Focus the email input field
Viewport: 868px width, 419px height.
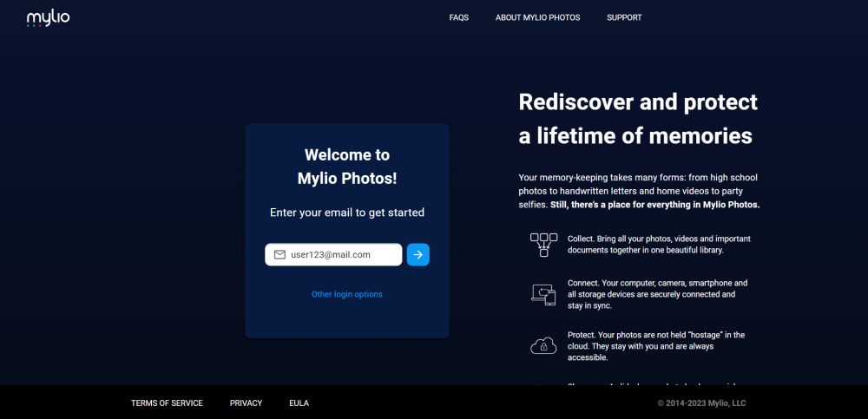[x=333, y=255]
